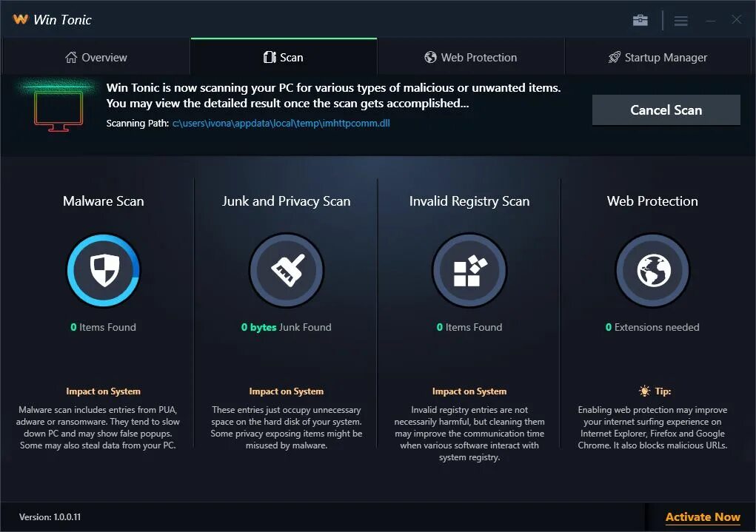This screenshot has width=756, height=532.
Task: Click '0 Items Found' under Invalid Registry Scan
Action: 469,327
